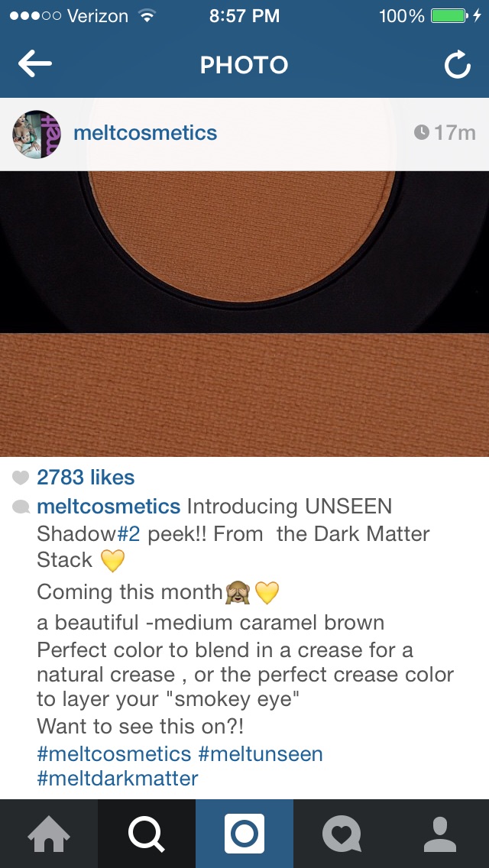Open #meltcosmetics hashtag
Image resolution: width=489 pixels, height=868 pixels.
[x=114, y=754]
